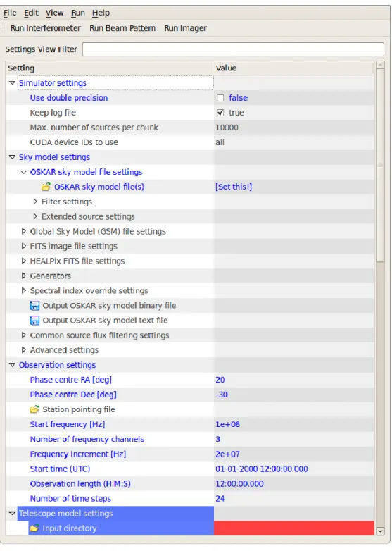Viewport: 392px width, 551px height.
Task: Collapse the Telescope model settings group
Action: coord(12,514)
